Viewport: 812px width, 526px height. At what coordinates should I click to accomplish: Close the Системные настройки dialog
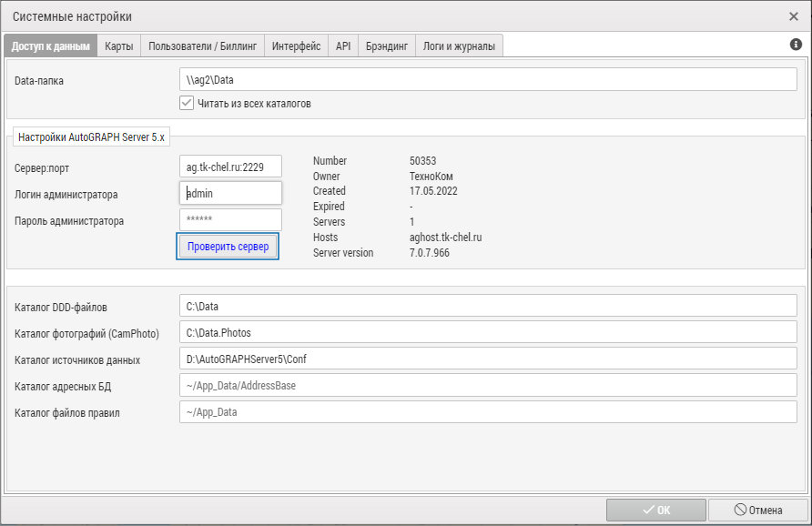click(794, 16)
